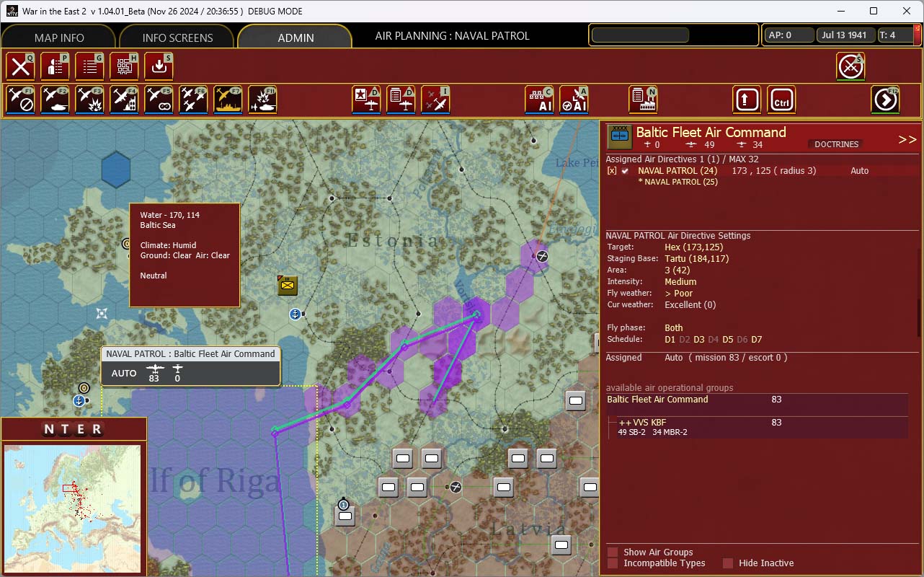Select the F3 ground attack explosion icon
Viewport: 924px width, 577px height.
coord(89,100)
